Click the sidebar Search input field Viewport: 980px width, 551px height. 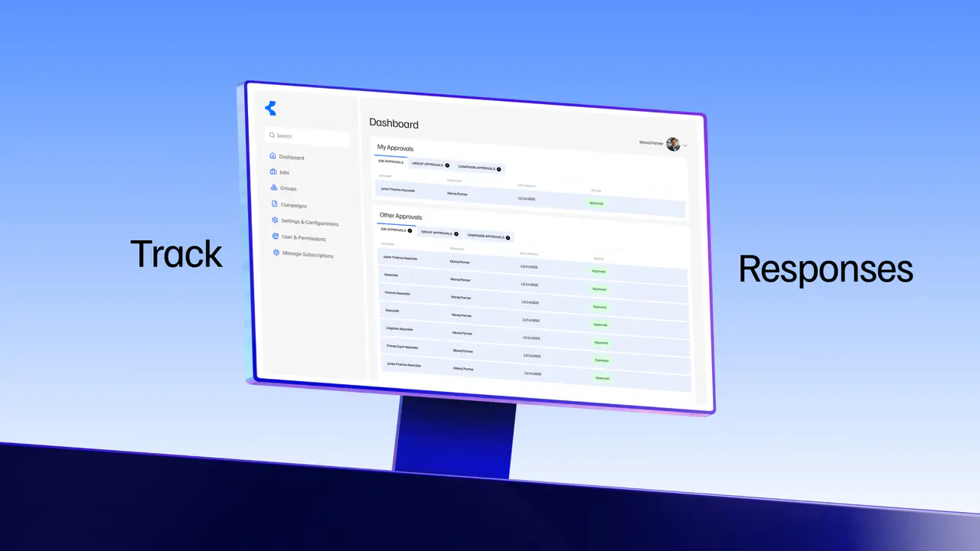(x=307, y=138)
